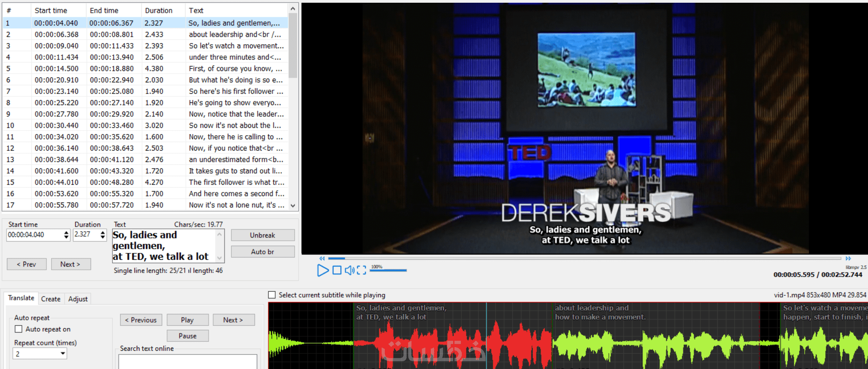Click the Play button in Translate panel
This screenshot has height=369, width=868.
tap(188, 320)
